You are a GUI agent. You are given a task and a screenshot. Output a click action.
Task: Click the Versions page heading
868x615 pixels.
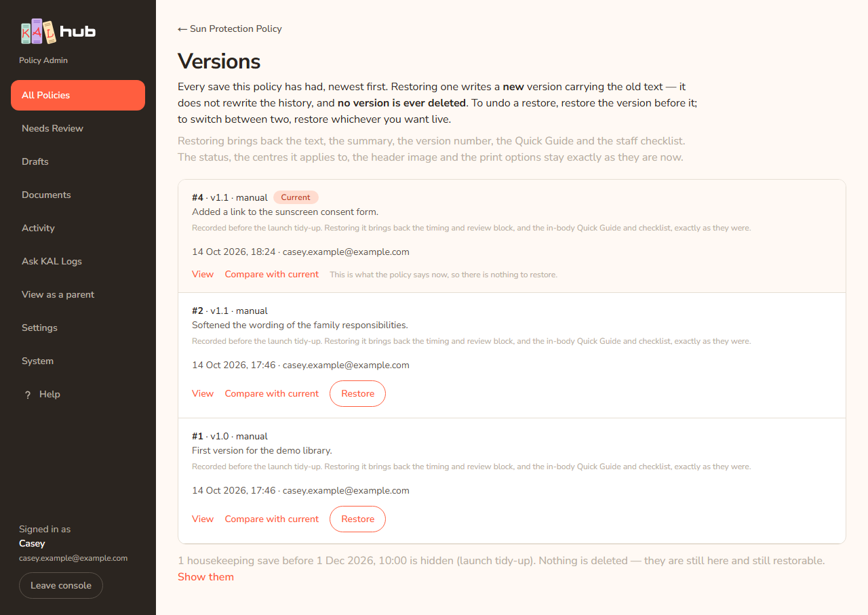[x=219, y=62]
